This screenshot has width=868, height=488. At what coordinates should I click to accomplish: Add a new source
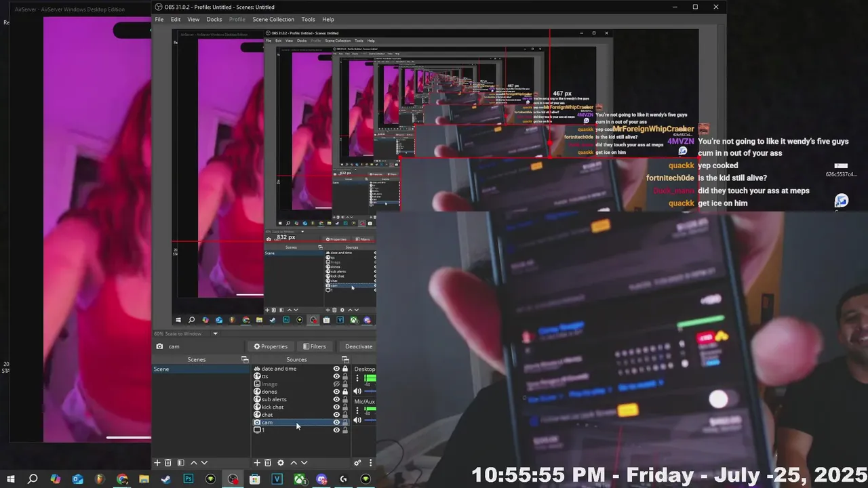tap(257, 463)
